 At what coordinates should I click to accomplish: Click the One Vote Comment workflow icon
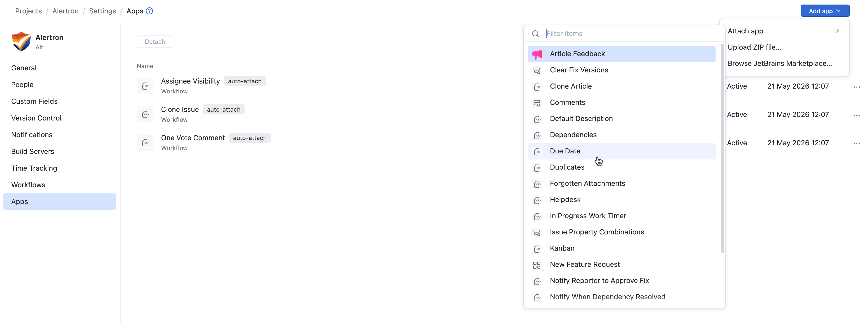pos(145,143)
